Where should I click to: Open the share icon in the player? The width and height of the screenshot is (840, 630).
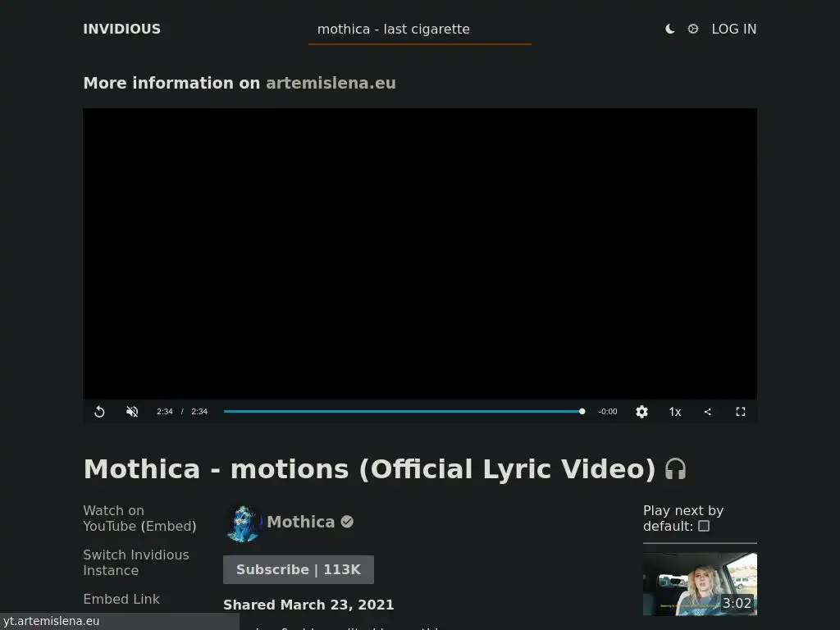point(708,412)
